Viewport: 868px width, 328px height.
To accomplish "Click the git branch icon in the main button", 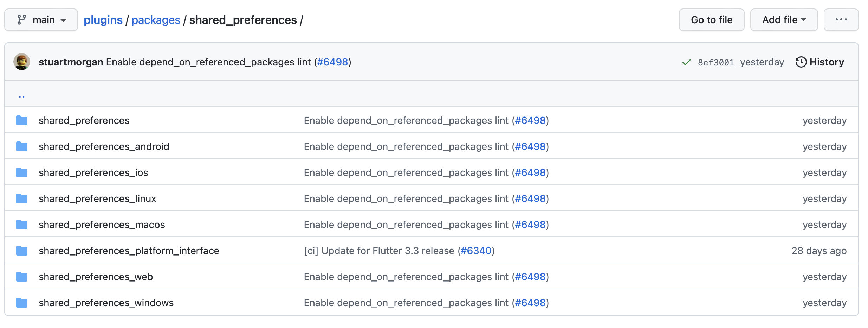I will (22, 20).
